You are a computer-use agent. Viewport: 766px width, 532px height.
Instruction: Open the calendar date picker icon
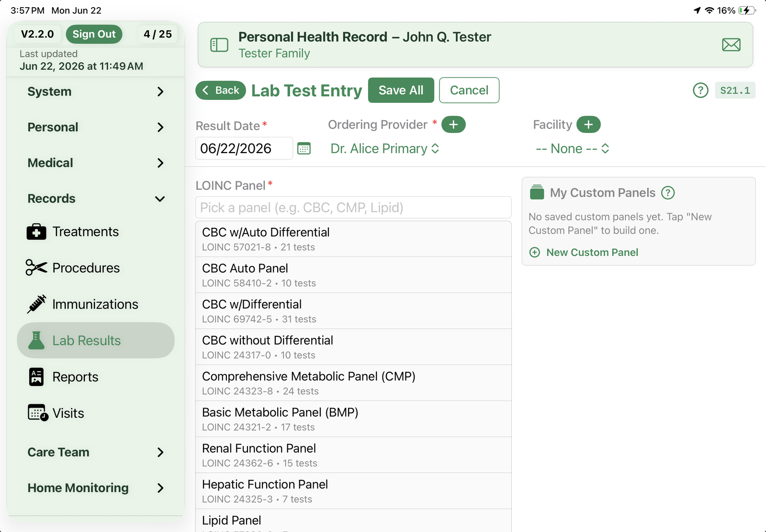[304, 148]
